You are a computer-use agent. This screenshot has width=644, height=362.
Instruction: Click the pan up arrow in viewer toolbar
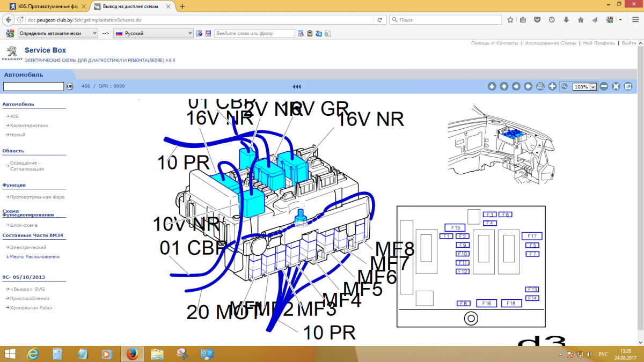click(x=492, y=86)
